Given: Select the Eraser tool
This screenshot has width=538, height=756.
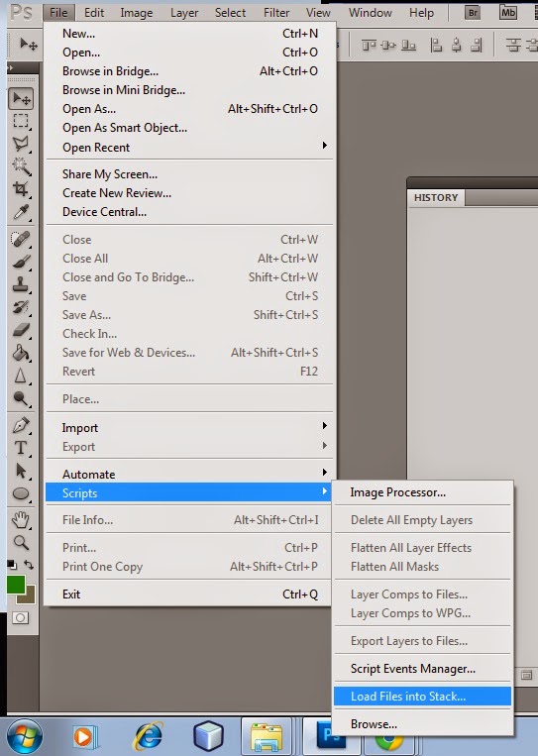Looking at the screenshot, I should [21, 329].
